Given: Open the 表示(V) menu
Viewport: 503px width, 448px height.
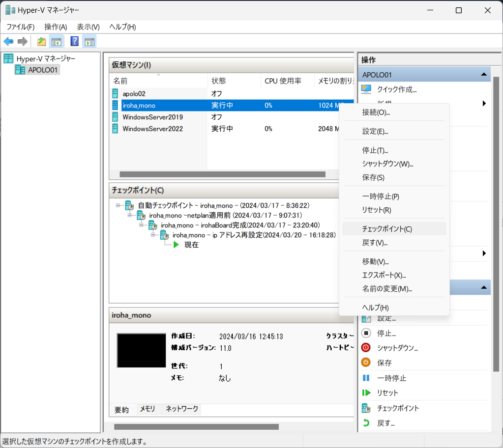Looking at the screenshot, I should coord(88,27).
